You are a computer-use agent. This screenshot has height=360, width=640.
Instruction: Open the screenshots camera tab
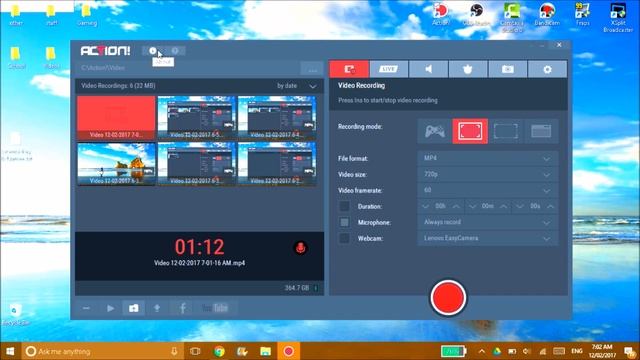coord(507,69)
